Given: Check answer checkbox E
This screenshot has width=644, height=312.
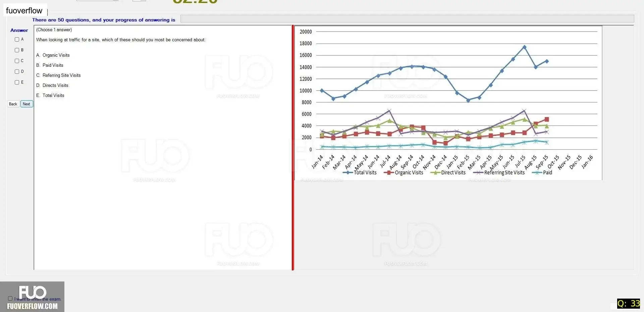Looking at the screenshot, I should (x=17, y=83).
